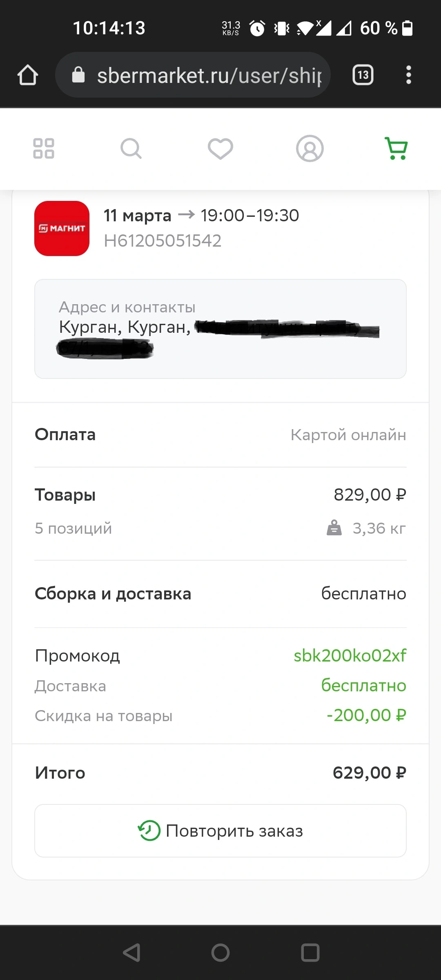Select the promo code sbk200ko02xf
The height and width of the screenshot is (980, 441).
350,655
